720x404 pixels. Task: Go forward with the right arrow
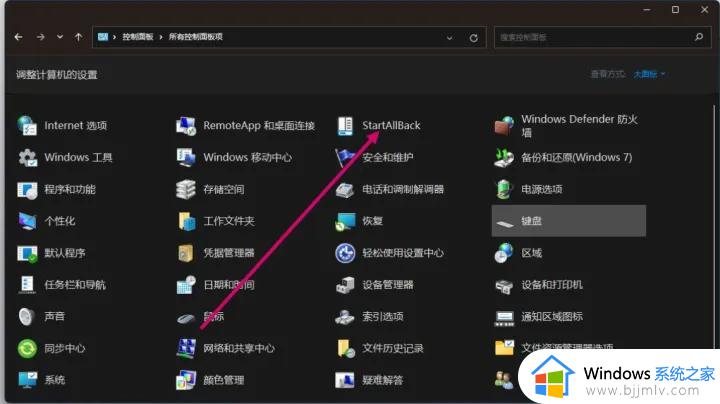(40, 37)
